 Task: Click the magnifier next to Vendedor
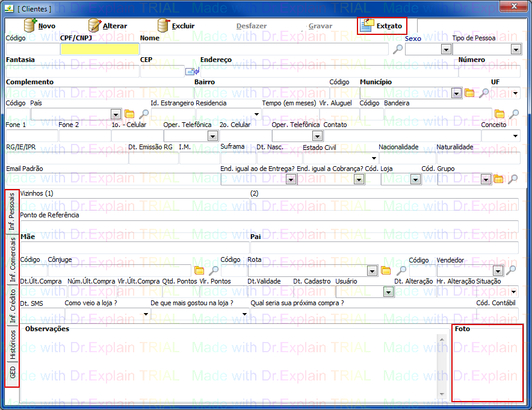coord(512,271)
